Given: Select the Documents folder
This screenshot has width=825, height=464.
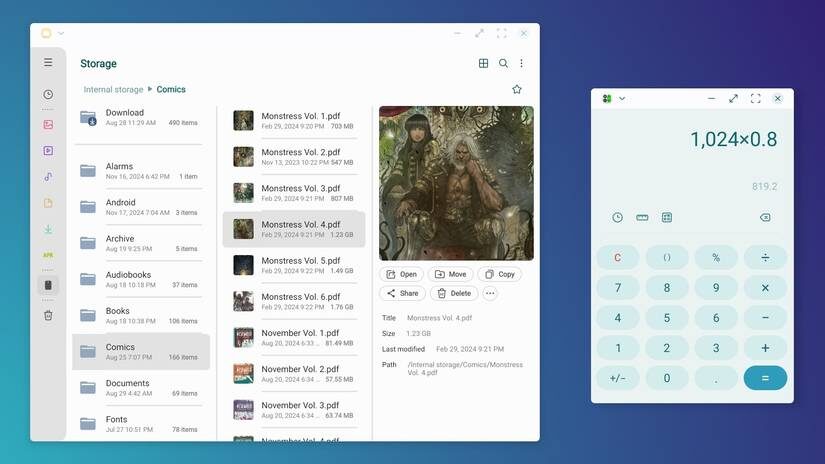Looking at the screenshot, I should click(141, 388).
